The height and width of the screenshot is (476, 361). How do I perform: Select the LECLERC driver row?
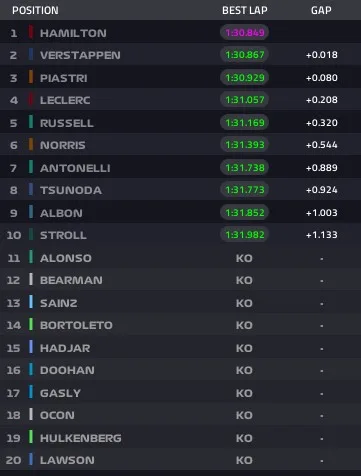click(x=180, y=100)
